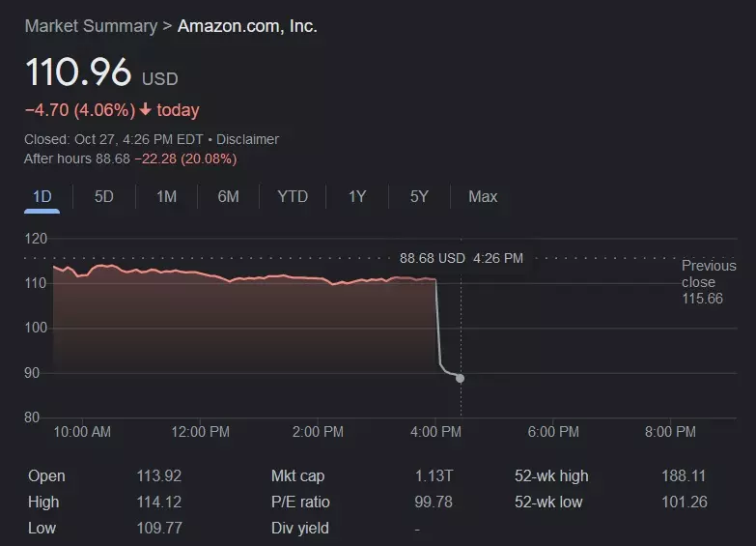Screen dimensions: 756x546
Task: Click the Amazon.com, Inc. title
Action: pyautogui.click(x=247, y=26)
